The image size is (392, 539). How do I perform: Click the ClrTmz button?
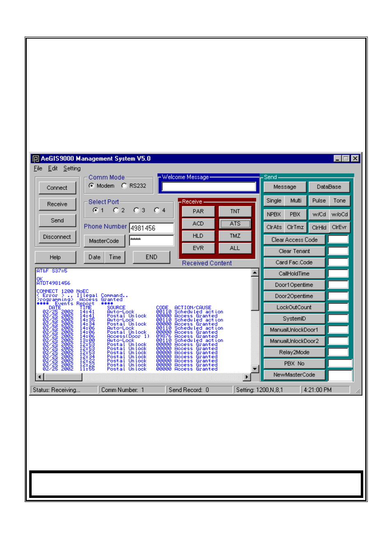point(295,227)
